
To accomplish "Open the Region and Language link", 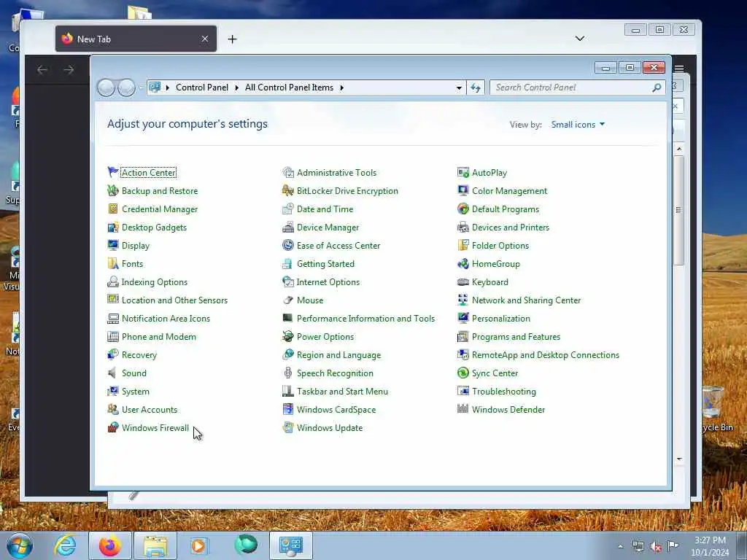I will point(338,355).
